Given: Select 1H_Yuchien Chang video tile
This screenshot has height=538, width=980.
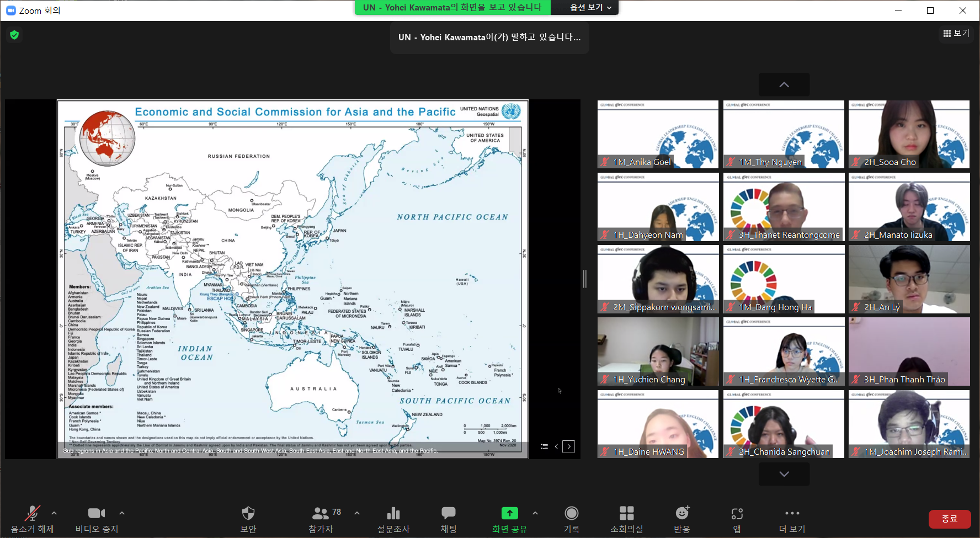Looking at the screenshot, I should point(658,351).
